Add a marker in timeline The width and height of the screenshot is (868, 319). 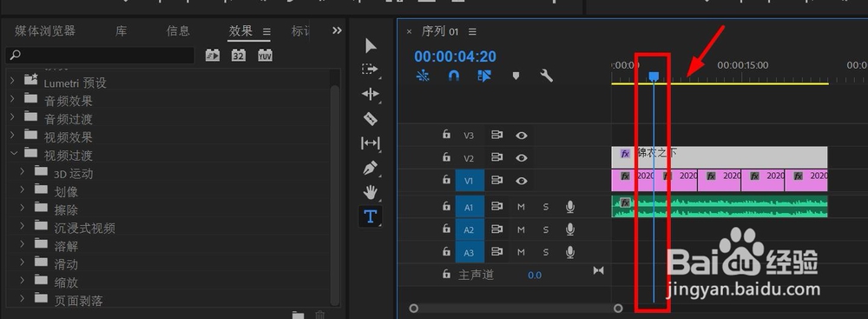(x=516, y=76)
